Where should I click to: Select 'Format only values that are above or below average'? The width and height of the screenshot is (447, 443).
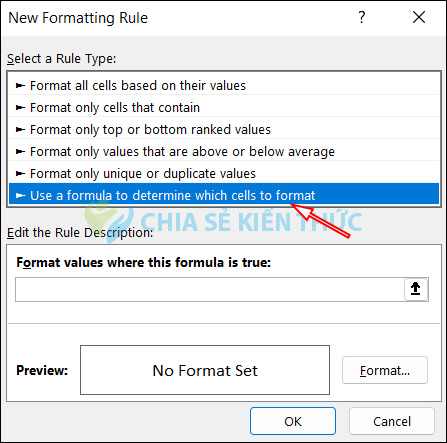(x=224, y=152)
